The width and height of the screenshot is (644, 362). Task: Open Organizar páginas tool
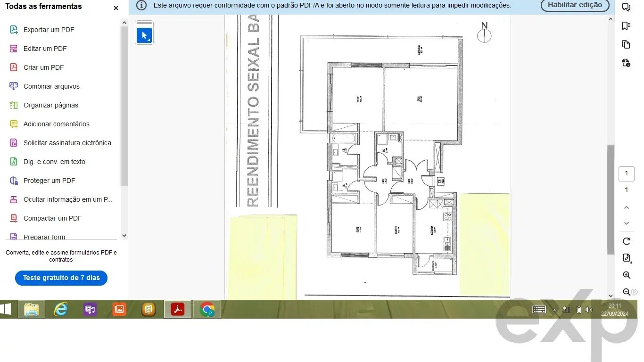[x=50, y=105]
